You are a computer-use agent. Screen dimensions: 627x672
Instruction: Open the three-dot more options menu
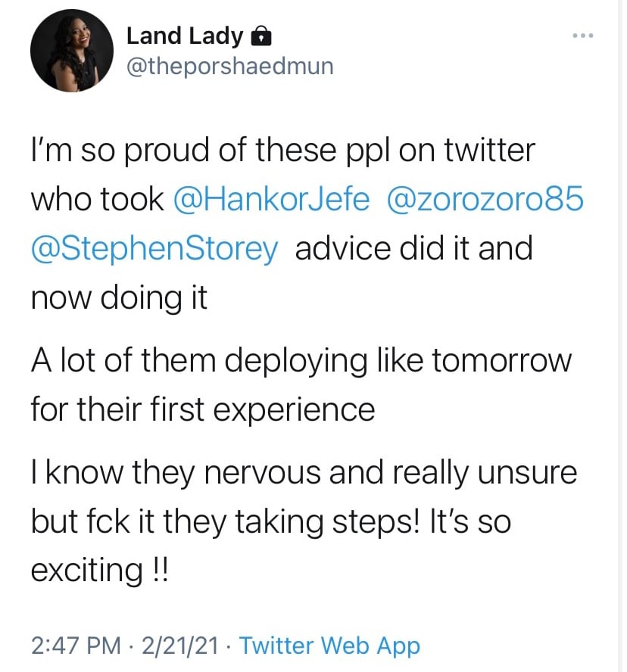coord(583,36)
